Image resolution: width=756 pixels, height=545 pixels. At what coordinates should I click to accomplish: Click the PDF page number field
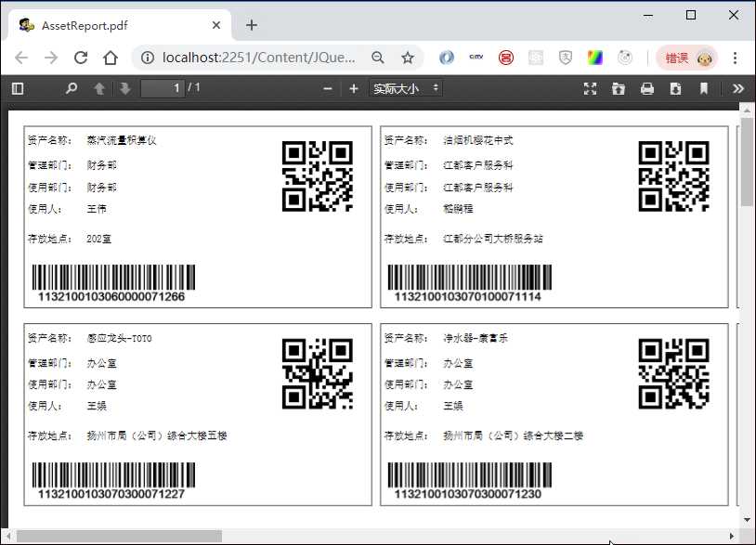coord(163,88)
